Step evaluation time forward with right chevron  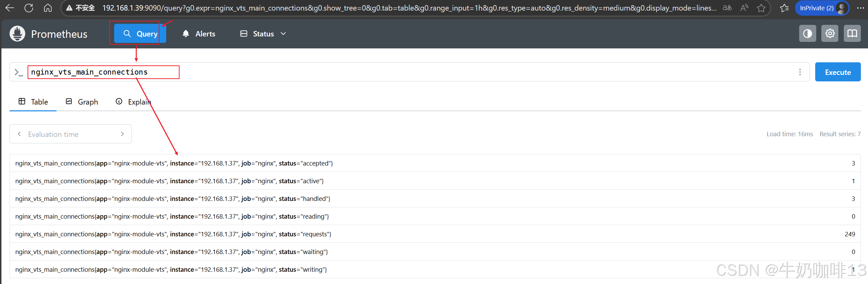tap(122, 134)
